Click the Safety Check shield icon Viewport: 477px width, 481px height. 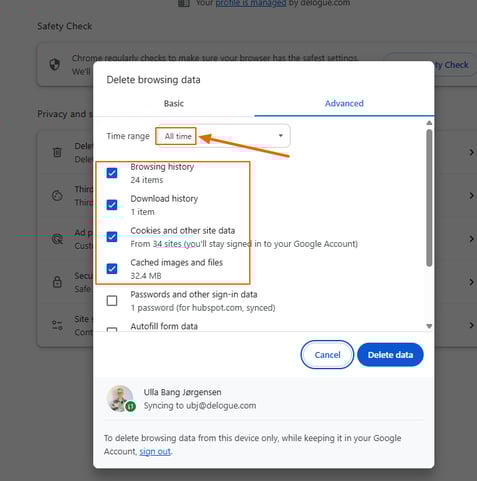pos(55,64)
